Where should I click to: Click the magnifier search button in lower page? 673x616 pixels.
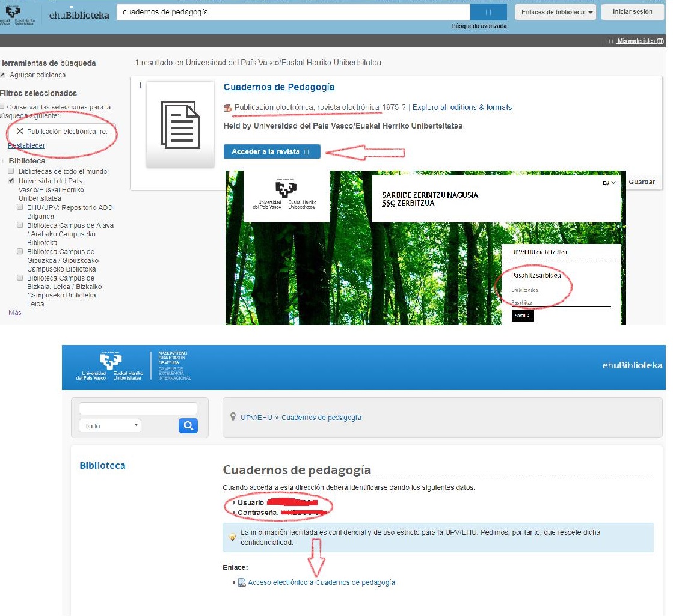point(188,425)
